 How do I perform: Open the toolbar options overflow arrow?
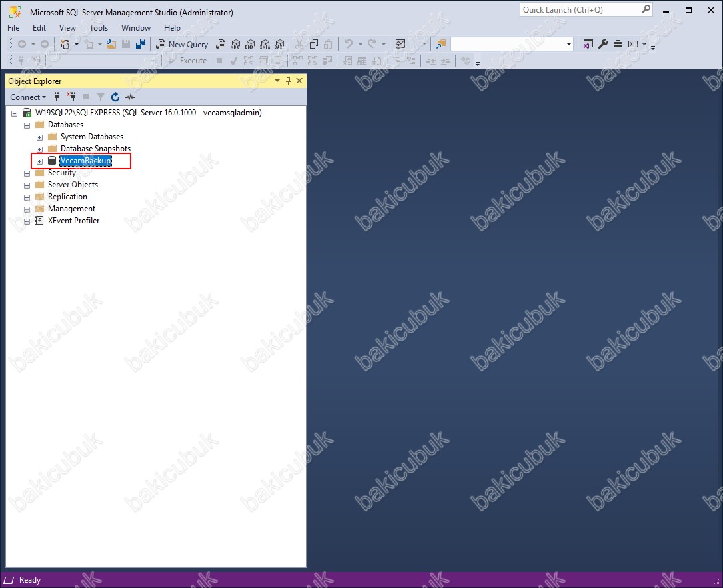653,47
